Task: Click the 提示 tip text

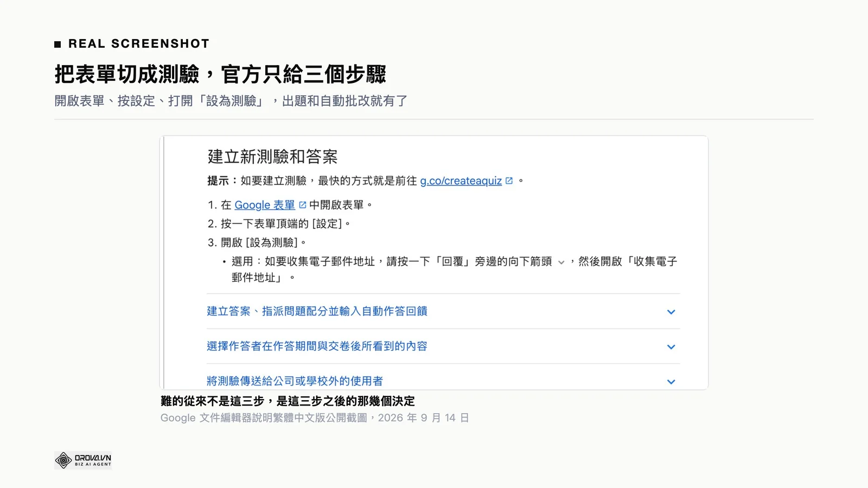Action: click(366, 181)
